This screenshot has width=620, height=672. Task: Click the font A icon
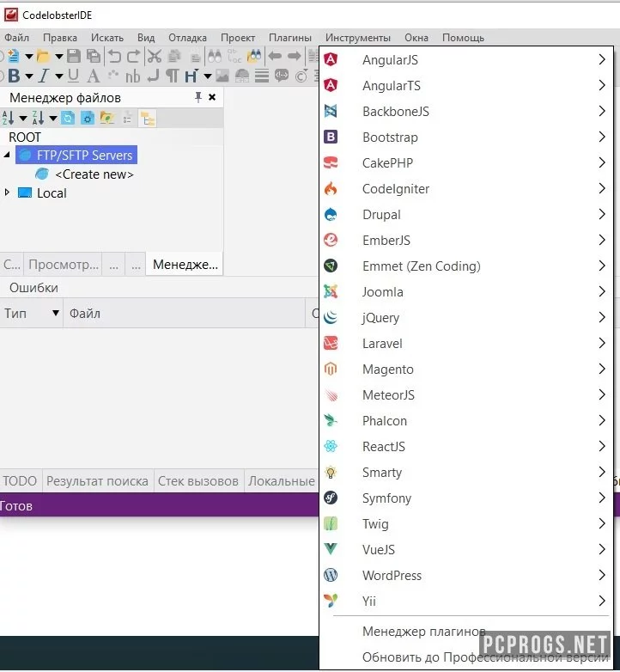(x=93, y=76)
